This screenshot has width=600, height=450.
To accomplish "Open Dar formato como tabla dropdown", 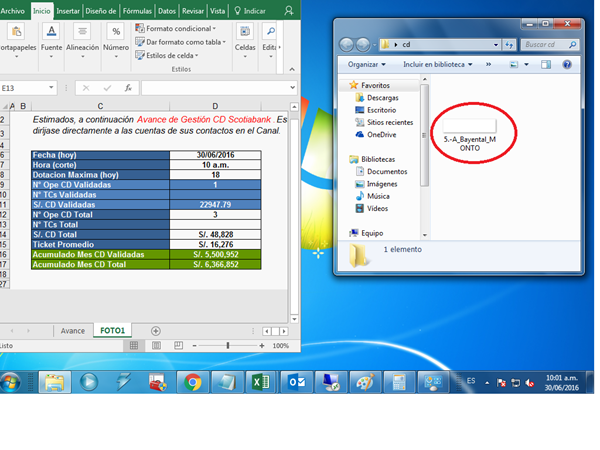I will [181, 42].
